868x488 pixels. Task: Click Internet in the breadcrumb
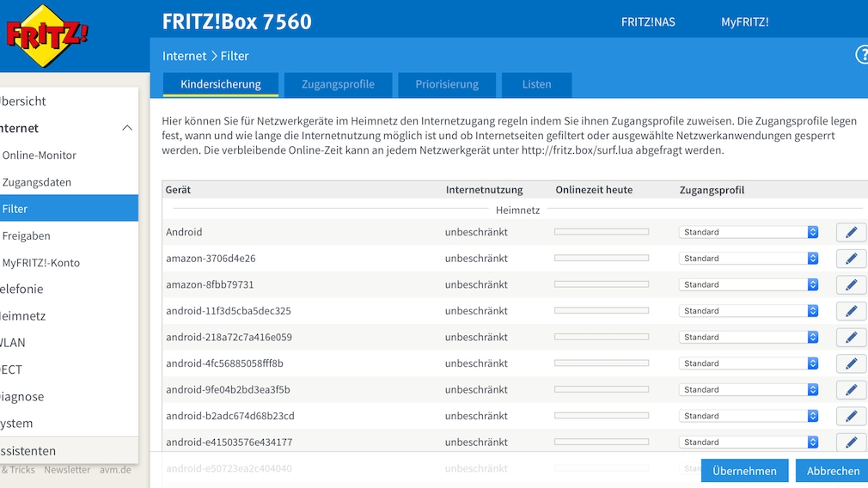click(x=184, y=56)
